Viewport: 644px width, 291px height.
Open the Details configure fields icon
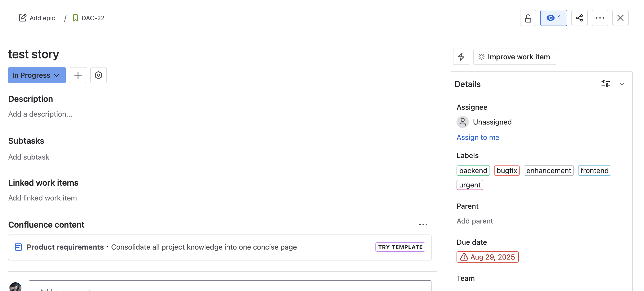tap(605, 84)
